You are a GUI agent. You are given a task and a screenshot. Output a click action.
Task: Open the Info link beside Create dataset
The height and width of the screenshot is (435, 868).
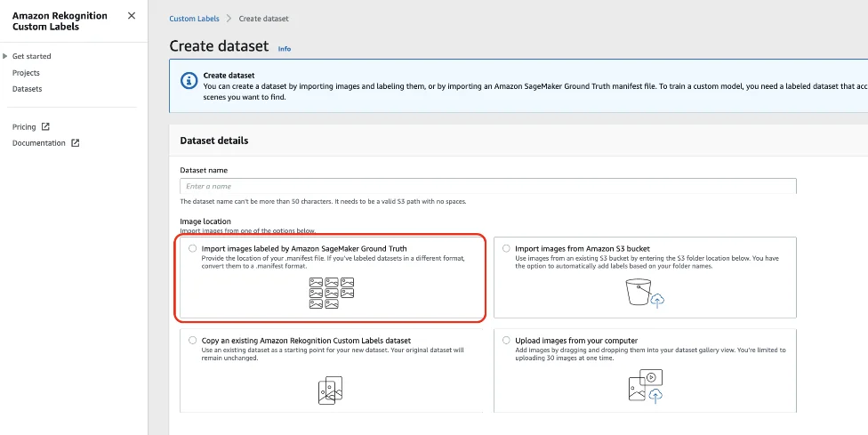coord(285,49)
